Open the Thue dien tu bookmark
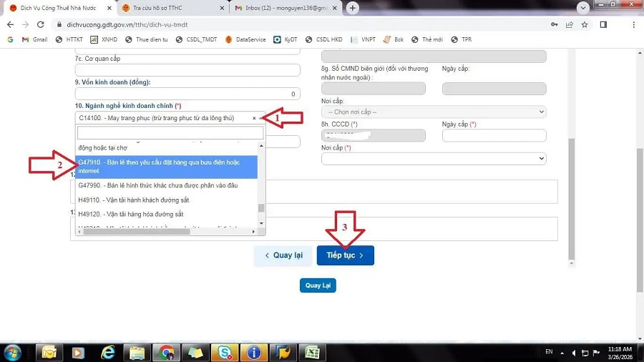 [147, 39]
